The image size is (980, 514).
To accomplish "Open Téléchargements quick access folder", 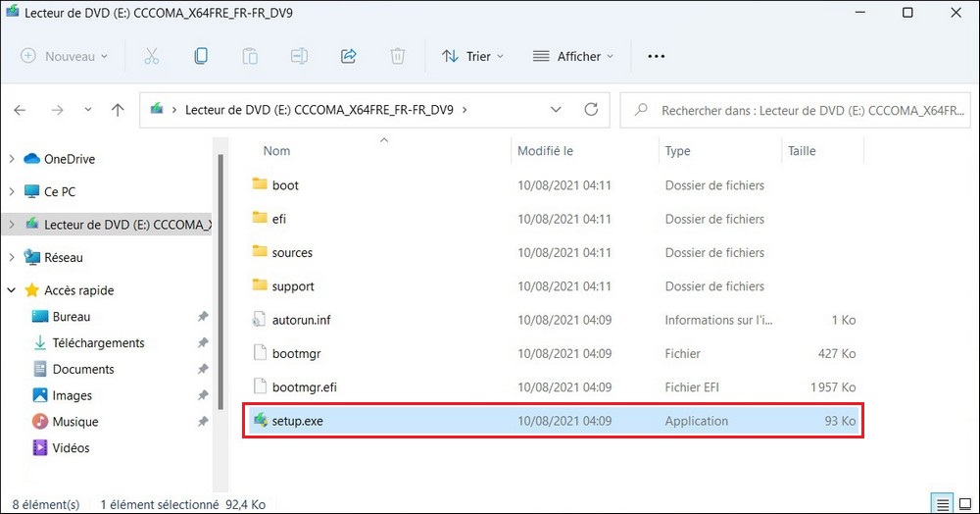I will pos(98,342).
